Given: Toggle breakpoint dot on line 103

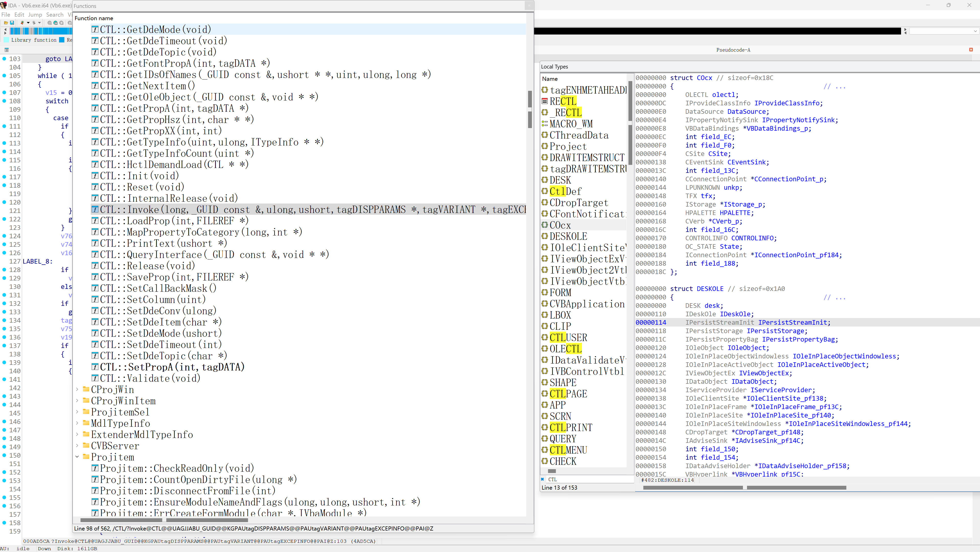Looking at the screenshot, I should click(5, 59).
